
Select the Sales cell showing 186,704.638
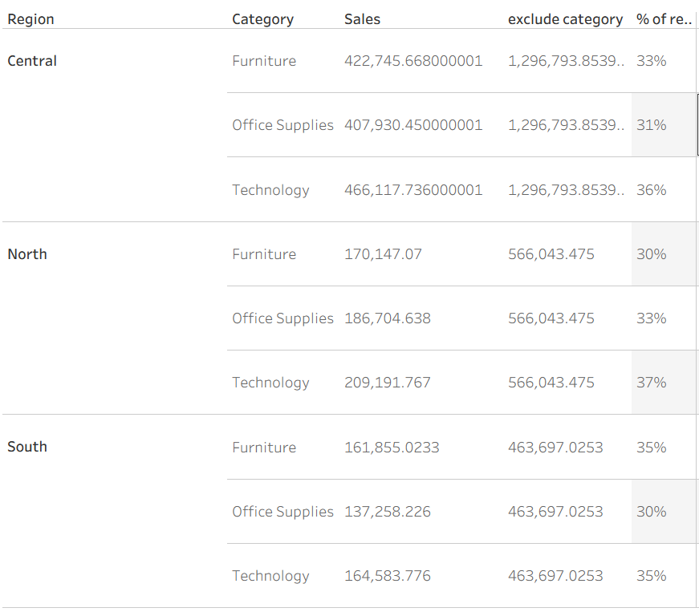click(387, 318)
